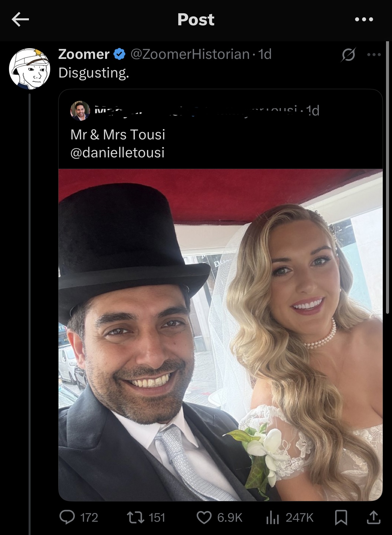
Task: Click the "Post" header title
Action: pos(196,19)
